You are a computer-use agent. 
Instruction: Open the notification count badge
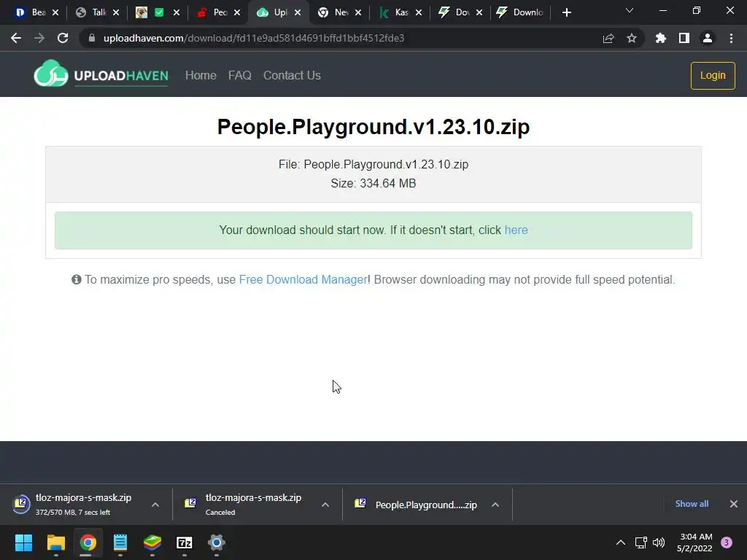pyautogui.click(x=727, y=542)
